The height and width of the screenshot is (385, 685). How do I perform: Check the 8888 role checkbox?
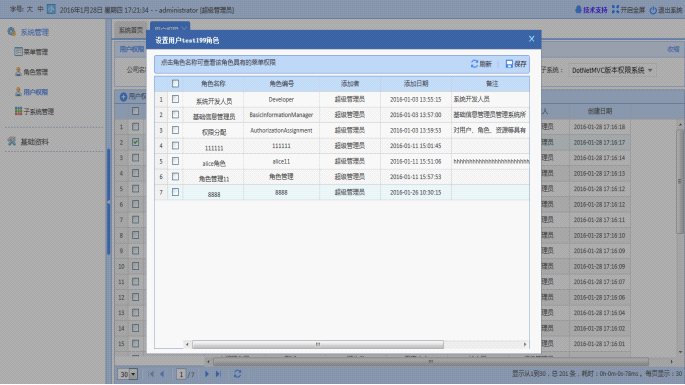175,192
